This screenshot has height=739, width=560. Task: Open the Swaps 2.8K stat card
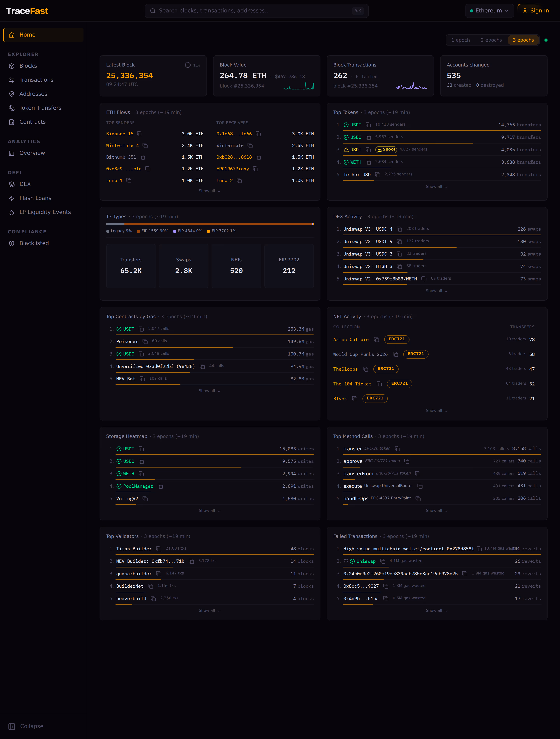click(x=184, y=266)
